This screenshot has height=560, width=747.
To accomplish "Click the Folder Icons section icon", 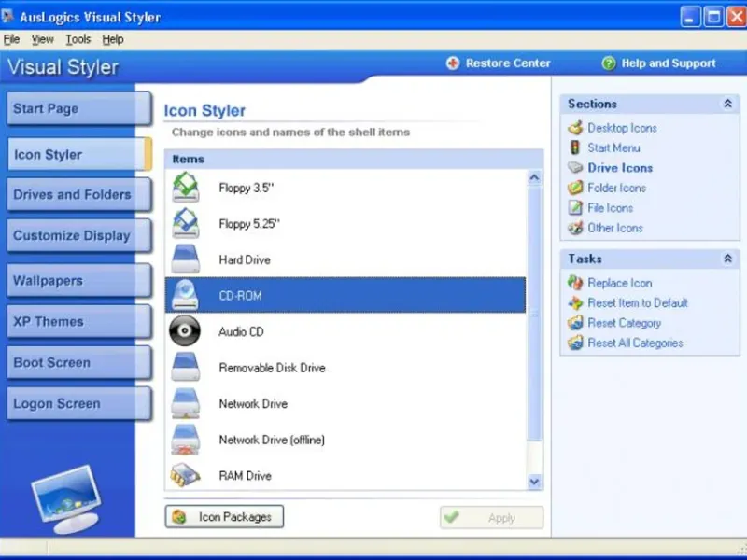I will point(575,188).
